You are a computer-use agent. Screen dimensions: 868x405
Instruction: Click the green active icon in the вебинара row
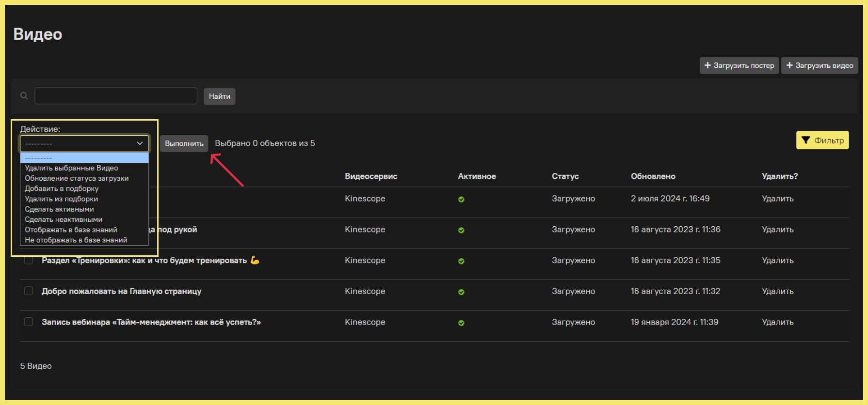[461, 323]
